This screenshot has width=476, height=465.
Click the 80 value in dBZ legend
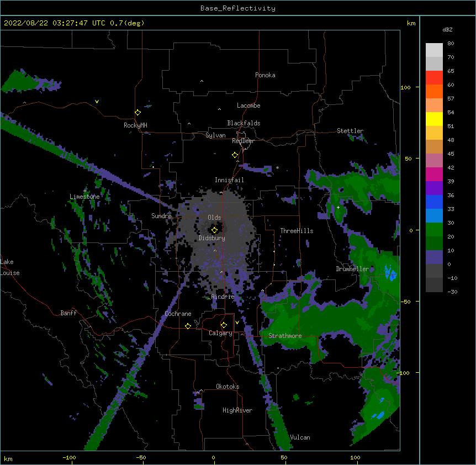451,44
